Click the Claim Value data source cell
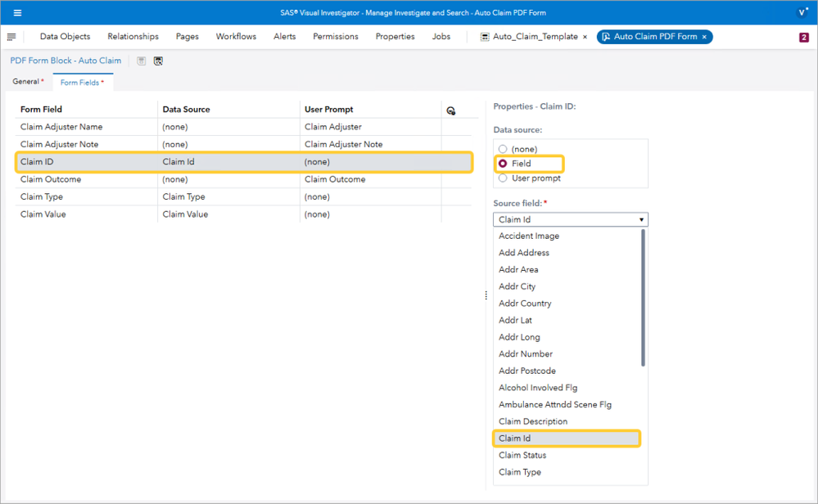818x504 pixels. pos(228,214)
